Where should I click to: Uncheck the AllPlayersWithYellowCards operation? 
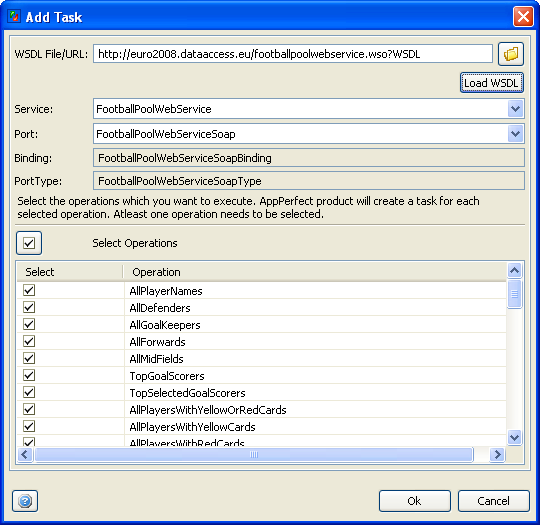[29, 426]
